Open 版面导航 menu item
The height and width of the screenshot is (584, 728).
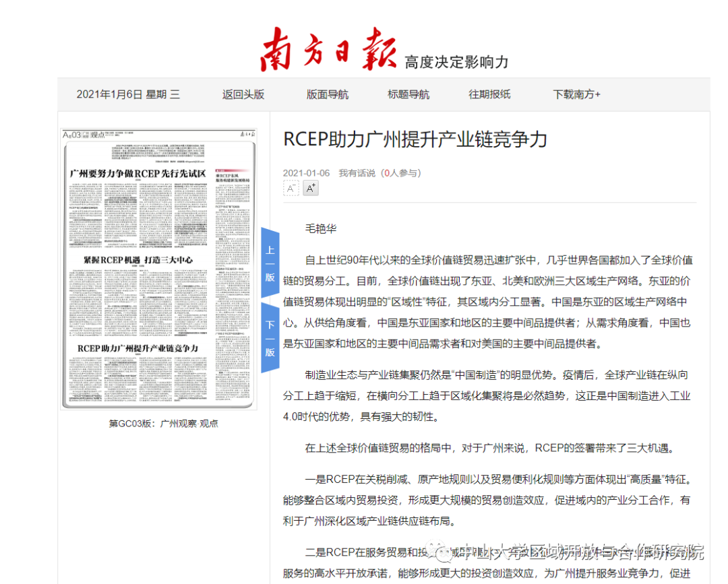tap(328, 94)
